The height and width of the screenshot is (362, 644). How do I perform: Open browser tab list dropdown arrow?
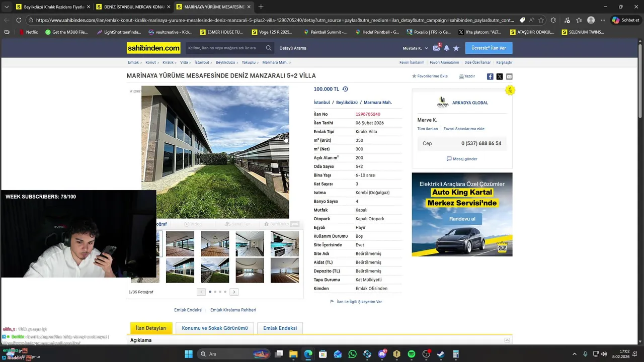click(7, 7)
